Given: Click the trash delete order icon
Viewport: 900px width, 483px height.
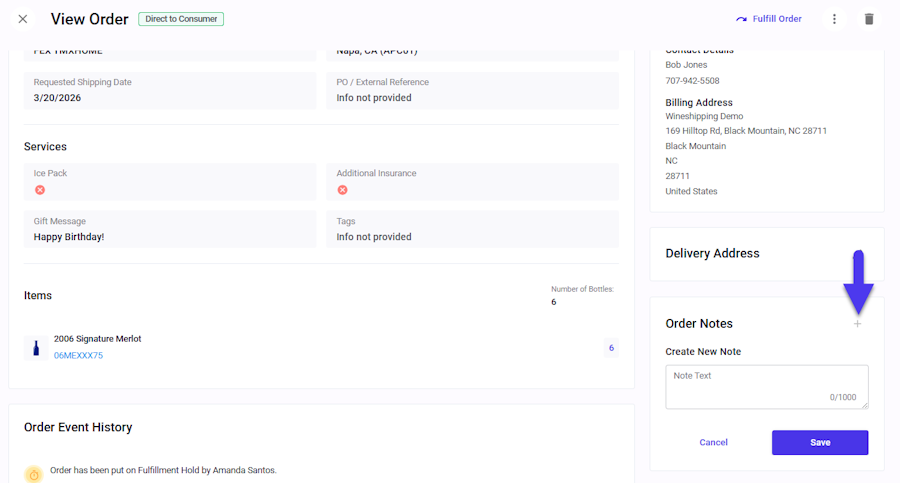Looking at the screenshot, I should (869, 19).
